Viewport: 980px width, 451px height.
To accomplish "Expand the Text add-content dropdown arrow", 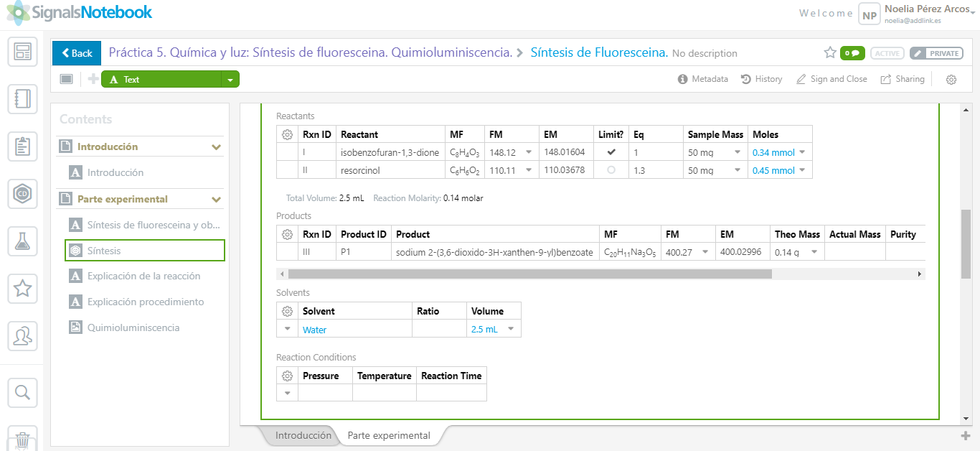I will (230, 80).
